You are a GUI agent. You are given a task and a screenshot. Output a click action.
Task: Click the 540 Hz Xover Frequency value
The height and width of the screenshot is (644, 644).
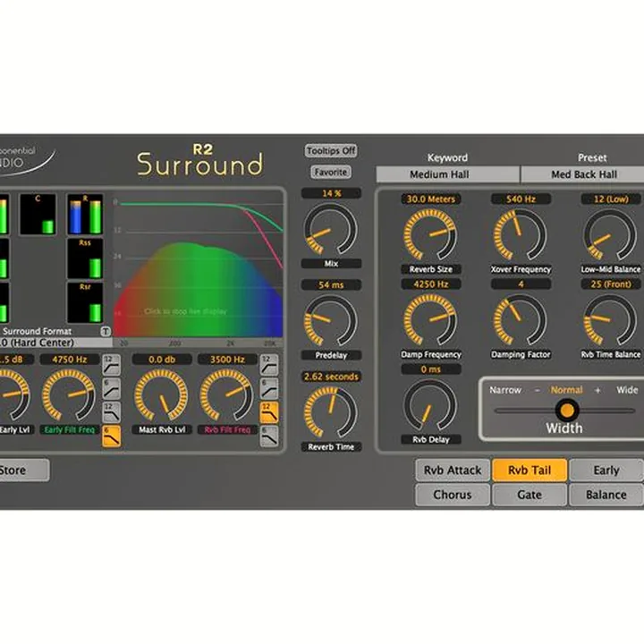(521, 199)
